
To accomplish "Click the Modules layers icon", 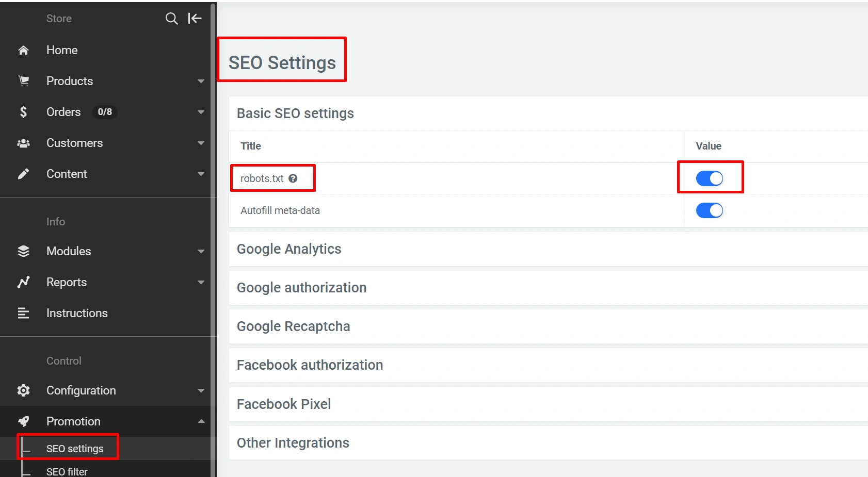I will (x=23, y=251).
